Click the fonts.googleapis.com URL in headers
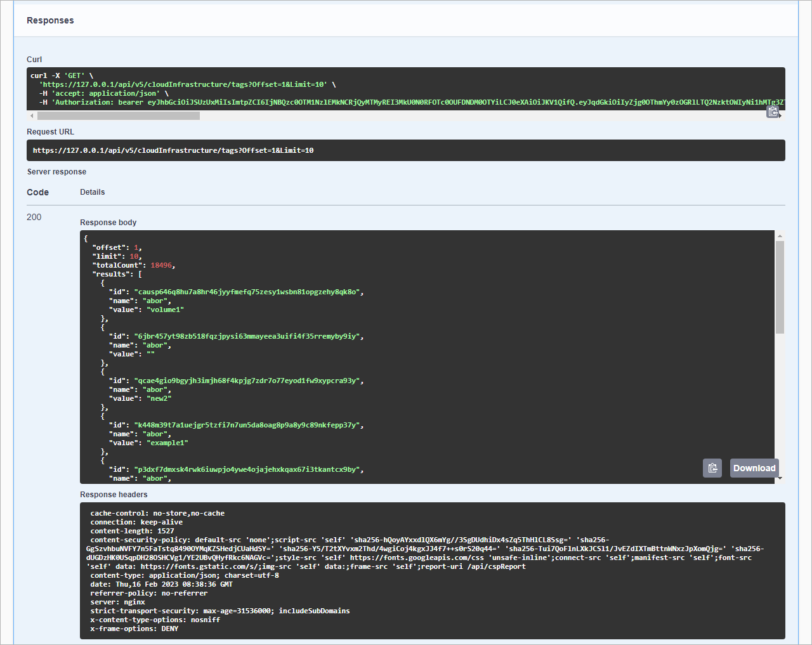The height and width of the screenshot is (645, 812). 417,557
